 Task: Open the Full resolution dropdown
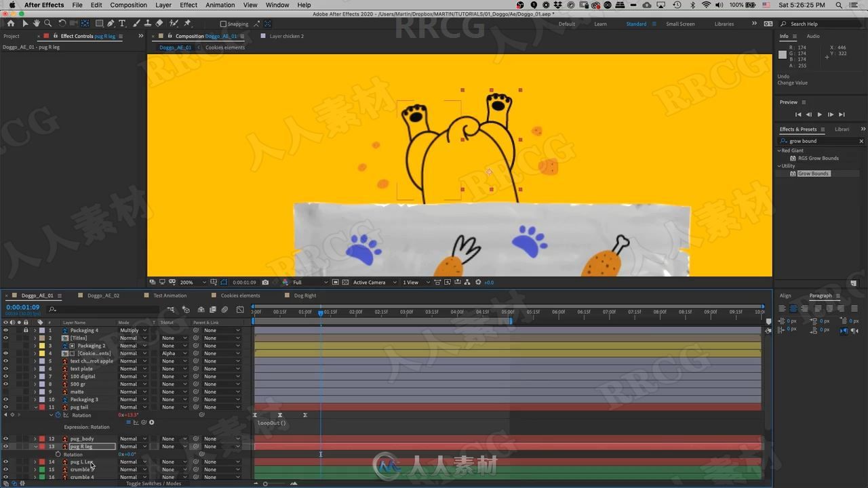(x=311, y=282)
